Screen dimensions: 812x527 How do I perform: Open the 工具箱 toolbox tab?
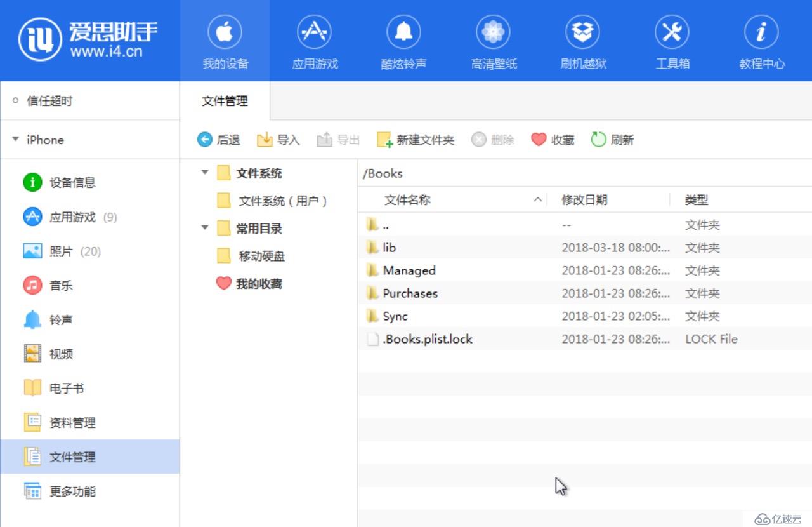pos(672,42)
